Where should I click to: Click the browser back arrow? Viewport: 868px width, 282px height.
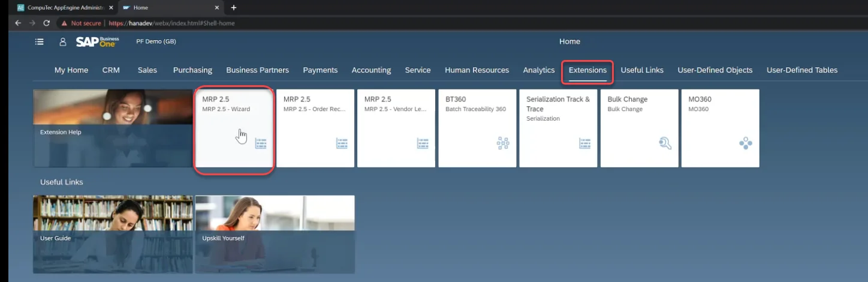coord(18,23)
